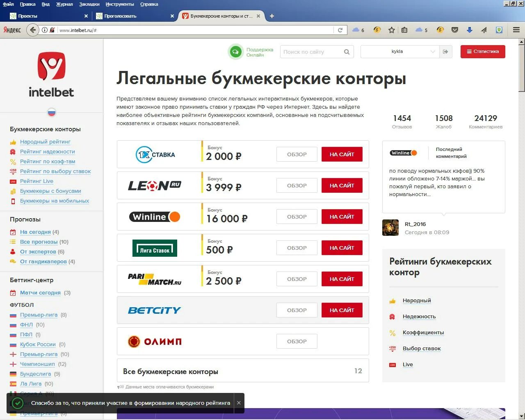Open Рейтинг надежности sidebar link
This screenshot has height=420, width=525.
click(48, 151)
